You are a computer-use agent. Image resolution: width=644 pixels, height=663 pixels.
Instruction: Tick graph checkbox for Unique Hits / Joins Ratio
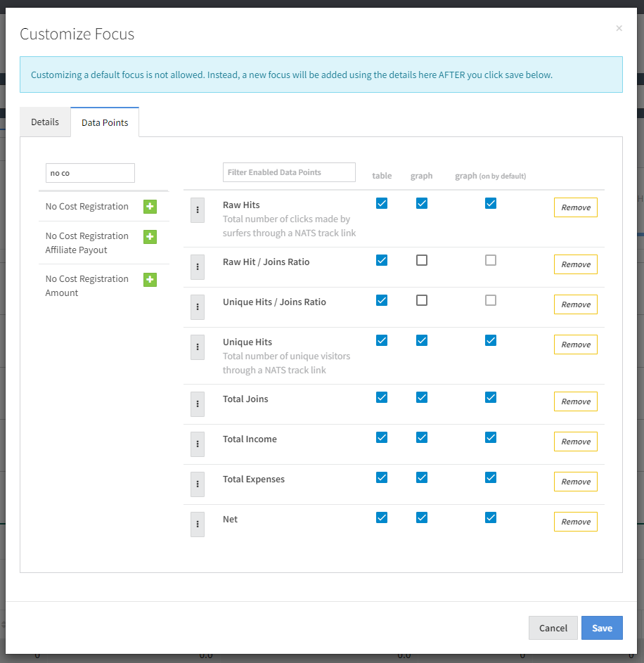click(x=422, y=300)
